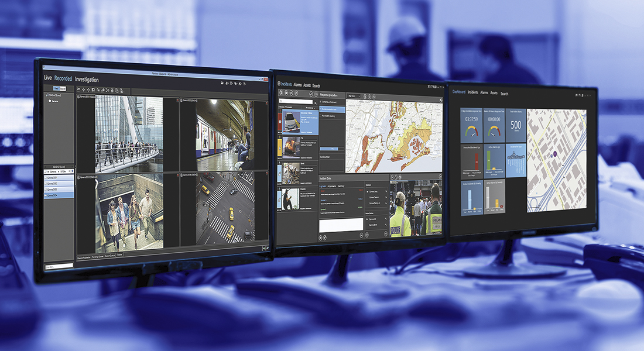The image size is (644, 351).
Task: Click the first round icon in the incidents toolbar
Action: (x=280, y=92)
